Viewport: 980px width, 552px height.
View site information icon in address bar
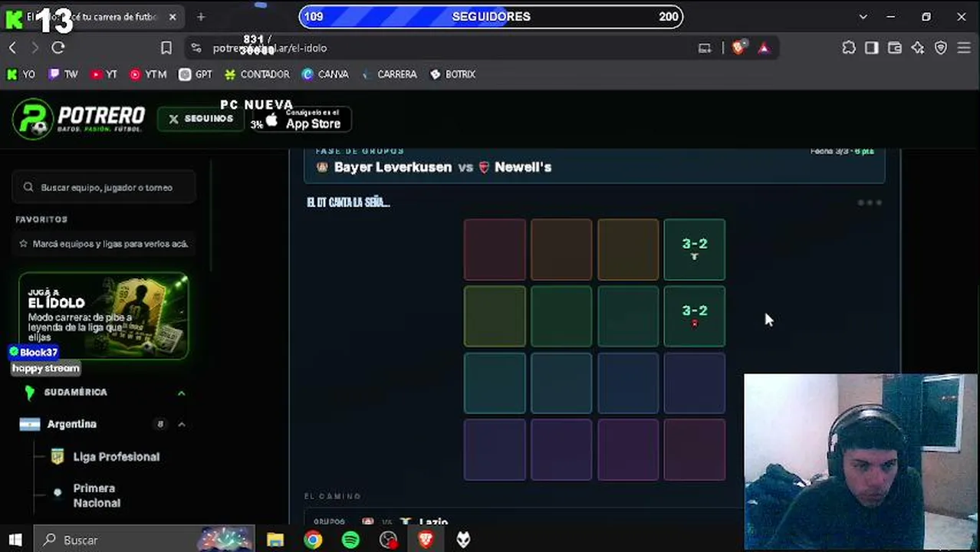[x=196, y=48]
